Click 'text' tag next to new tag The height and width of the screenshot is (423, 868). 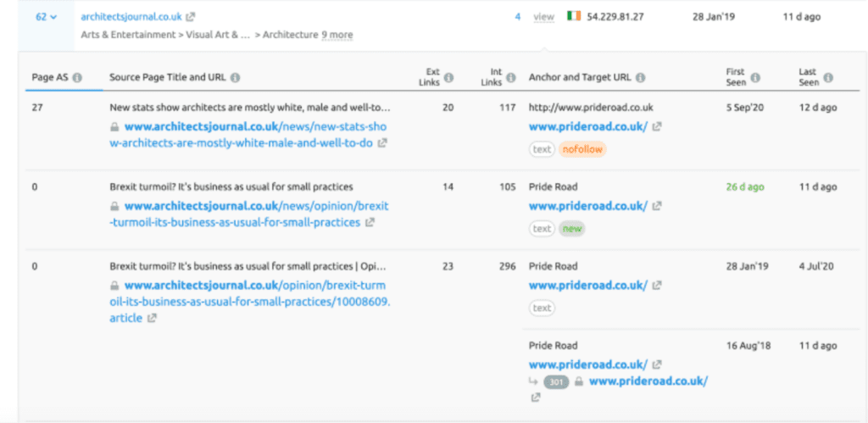pyautogui.click(x=542, y=229)
